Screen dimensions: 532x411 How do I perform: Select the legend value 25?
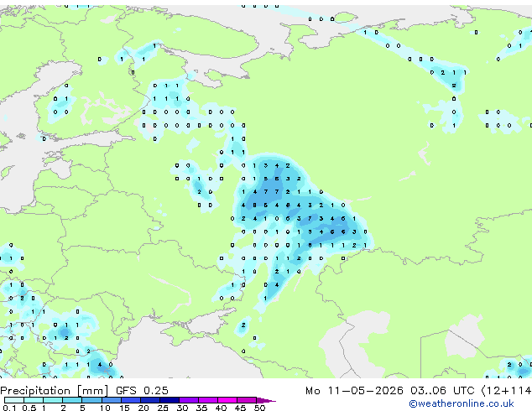(x=163, y=408)
